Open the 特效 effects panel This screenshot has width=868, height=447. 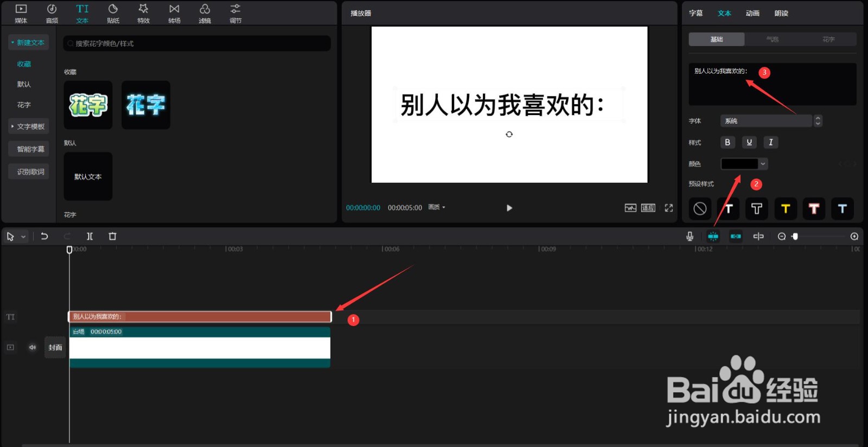[x=143, y=14]
